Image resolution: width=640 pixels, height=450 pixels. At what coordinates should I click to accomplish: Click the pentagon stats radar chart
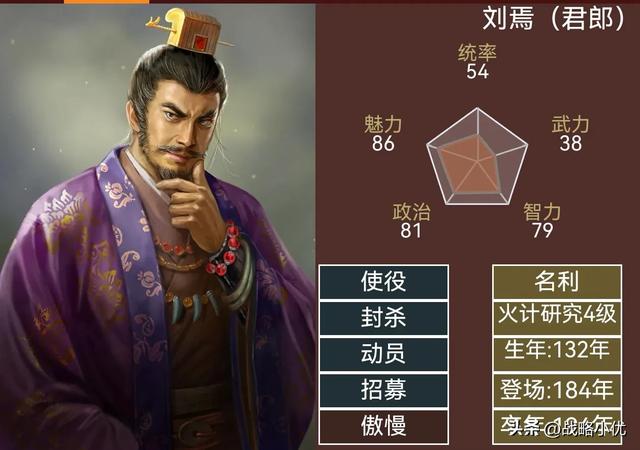tap(477, 157)
